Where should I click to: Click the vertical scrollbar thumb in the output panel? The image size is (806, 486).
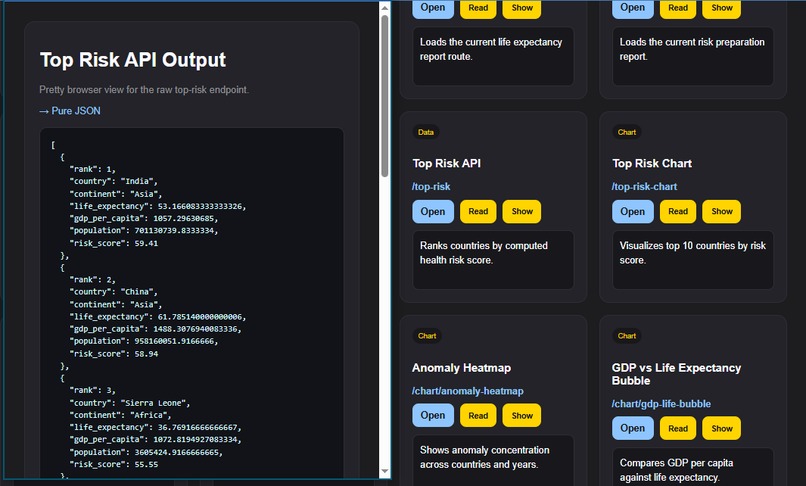tap(384, 96)
